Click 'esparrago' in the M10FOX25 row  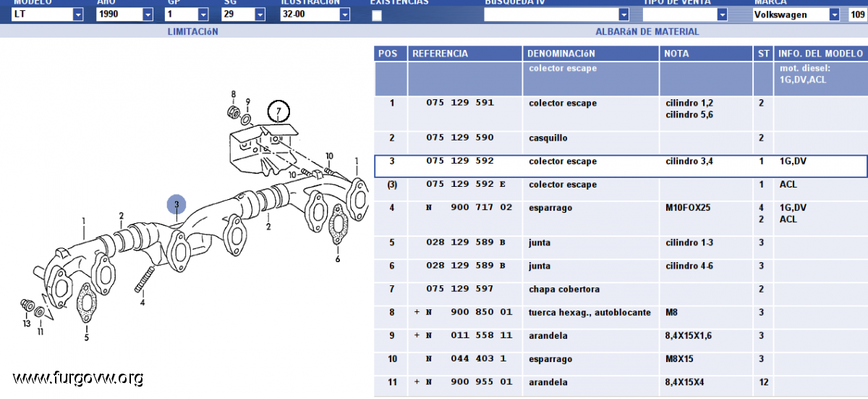[550, 208]
